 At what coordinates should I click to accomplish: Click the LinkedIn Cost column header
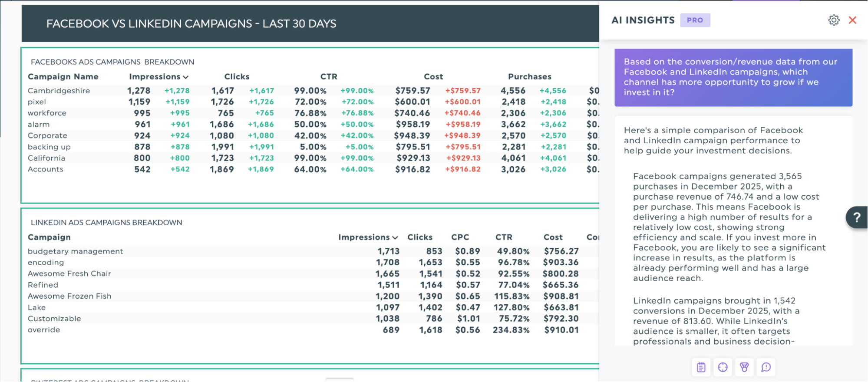[x=553, y=237]
